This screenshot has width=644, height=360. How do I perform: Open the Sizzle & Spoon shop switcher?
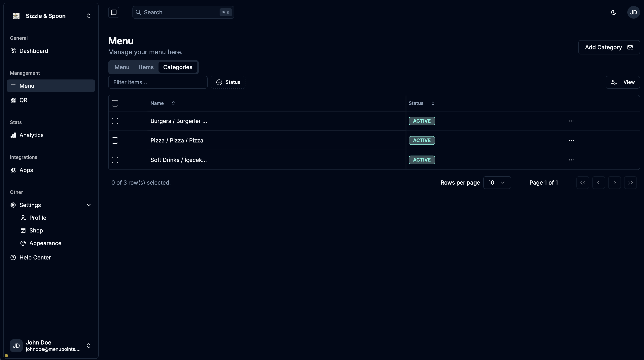[51, 16]
